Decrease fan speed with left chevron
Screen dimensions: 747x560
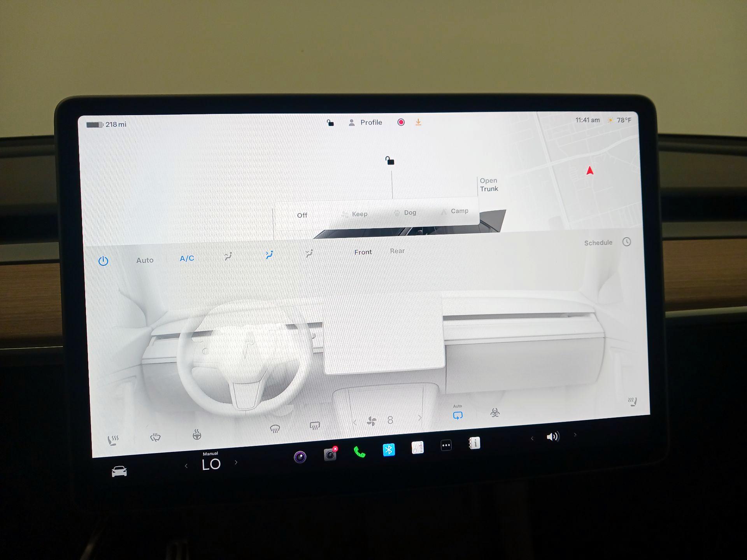[354, 422]
